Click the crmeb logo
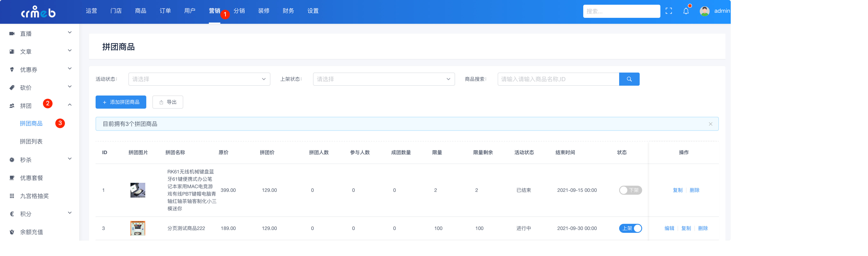The height and width of the screenshot is (256, 868). tap(38, 12)
